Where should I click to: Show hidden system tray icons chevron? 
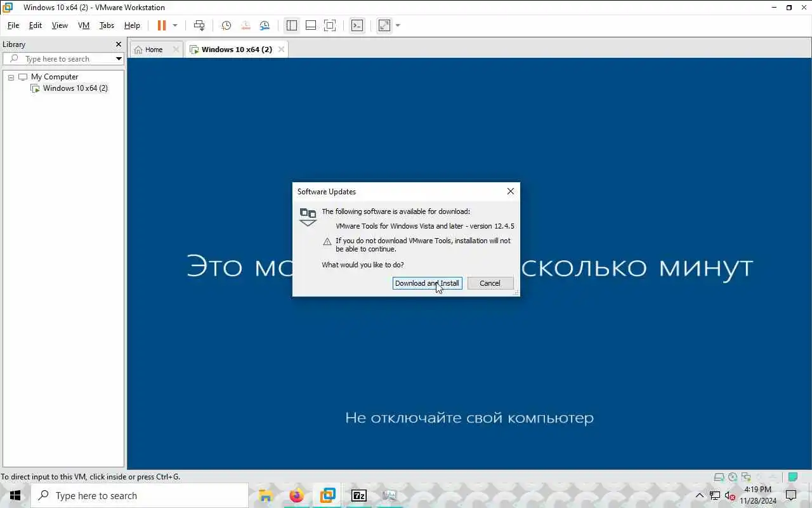(x=700, y=495)
